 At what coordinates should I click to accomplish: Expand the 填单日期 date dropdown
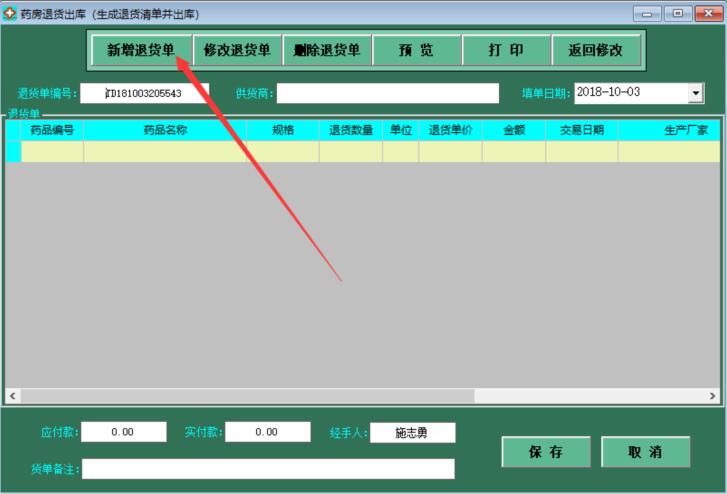click(x=695, y=93)
